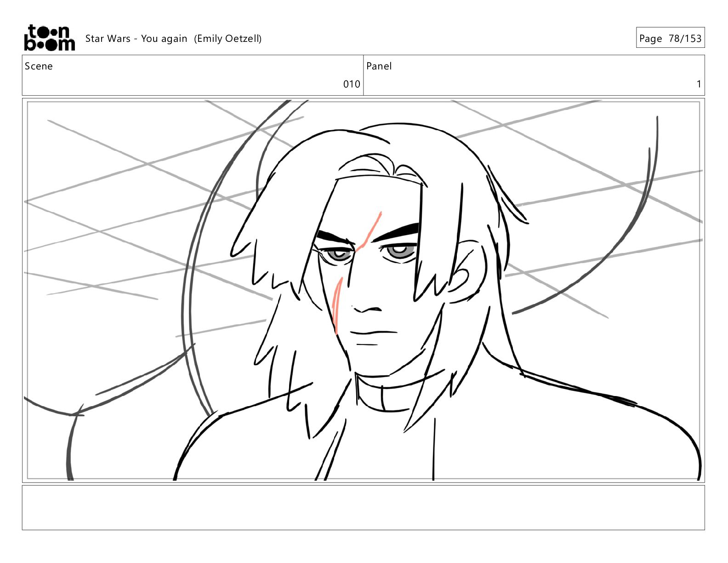The width and height of the screenshot is (728, 563).
Task: Click the 'Page 78/153' page indicator
Action: [x=670, y=38]
